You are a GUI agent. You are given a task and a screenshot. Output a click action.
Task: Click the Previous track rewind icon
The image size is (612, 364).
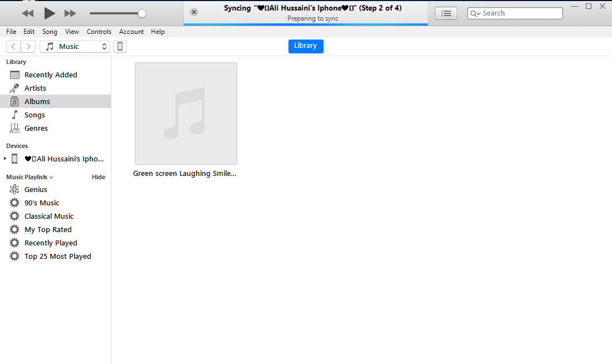(x=27, y=13)
